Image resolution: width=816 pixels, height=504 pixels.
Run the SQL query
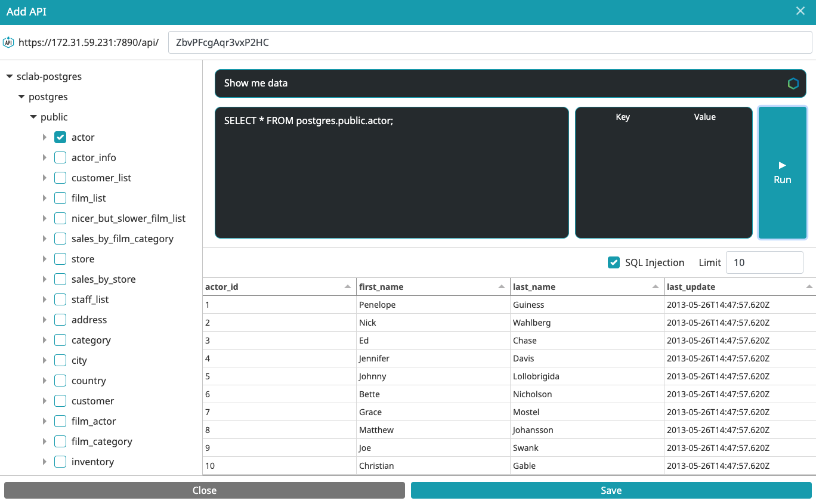pos(783,173)
